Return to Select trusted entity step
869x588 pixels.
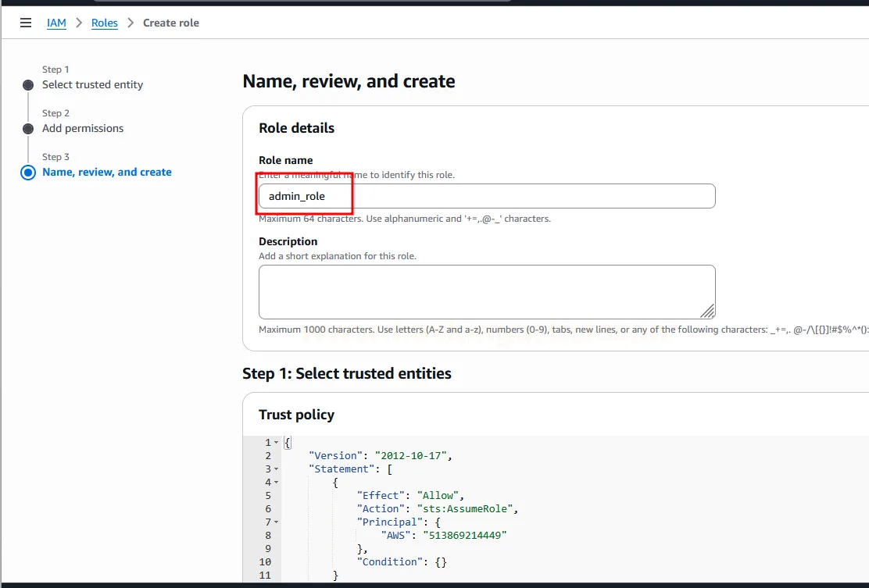click(92, 84)
